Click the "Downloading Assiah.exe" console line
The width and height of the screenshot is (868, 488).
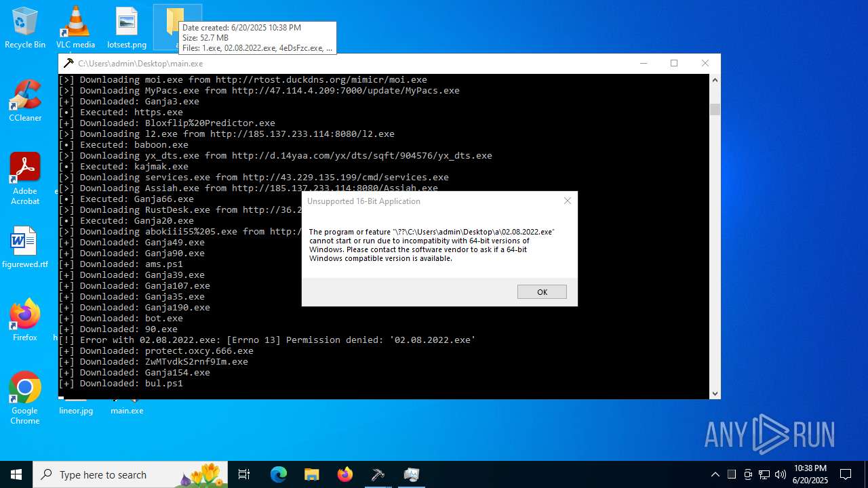[x=248, y=188]
